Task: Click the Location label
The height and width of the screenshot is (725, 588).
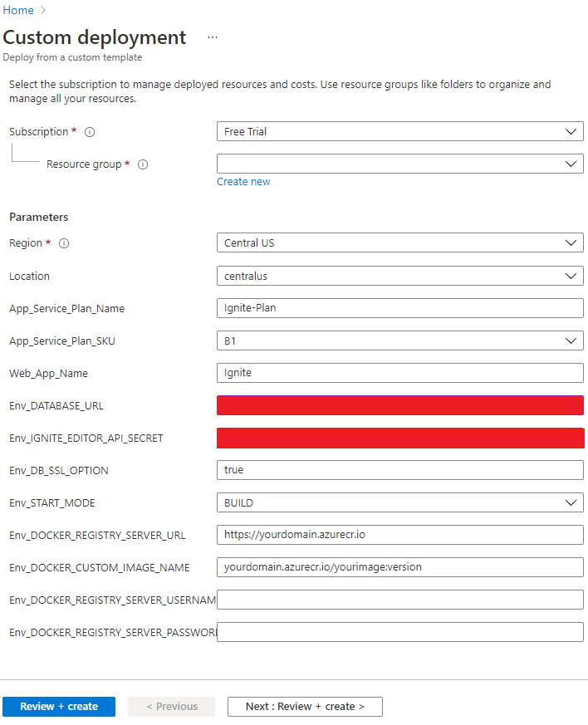Action: pyautogui.click(x=29, y=276)
